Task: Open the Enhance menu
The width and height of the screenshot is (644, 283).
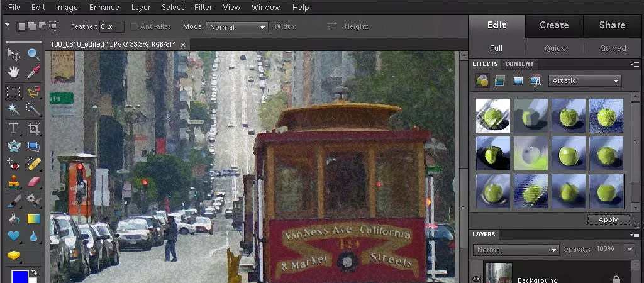Action: coord(104,8)
